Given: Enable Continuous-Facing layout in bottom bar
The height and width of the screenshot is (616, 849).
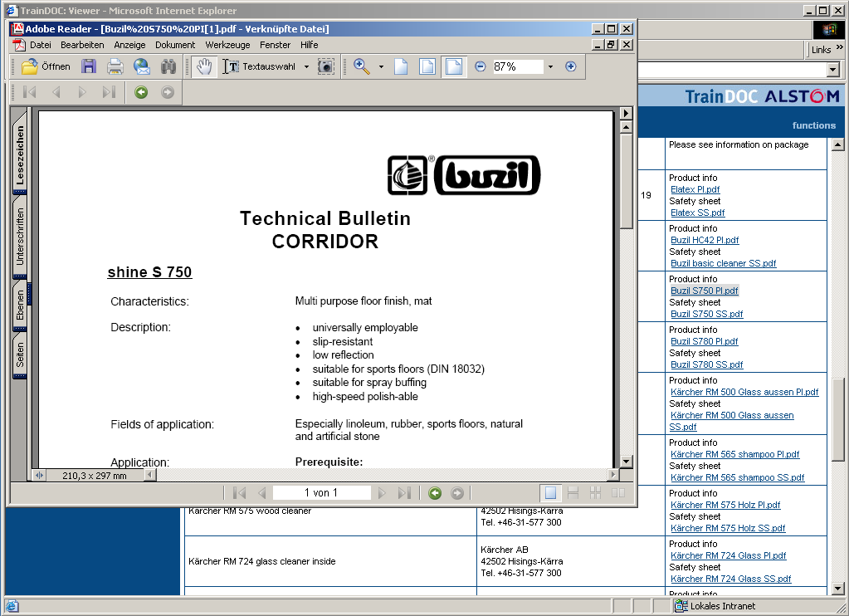Looking at the screenshot, I should point(596,493).
